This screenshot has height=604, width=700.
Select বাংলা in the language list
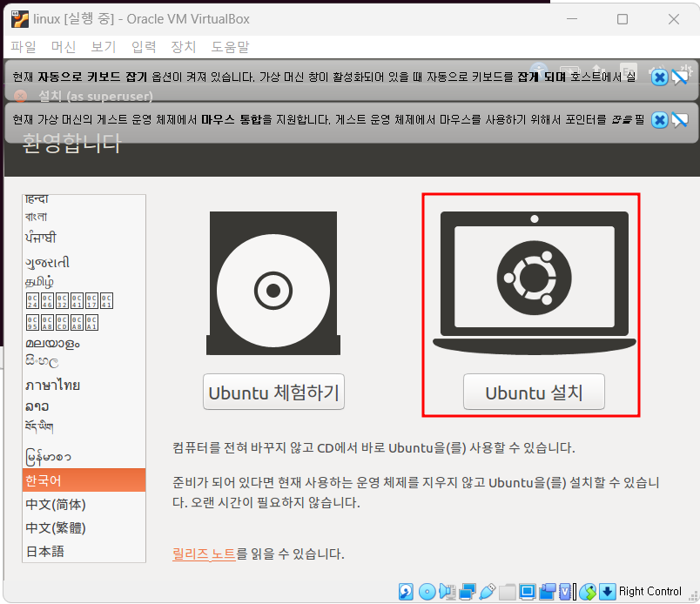pyautogui.click(x=84, y=217)
